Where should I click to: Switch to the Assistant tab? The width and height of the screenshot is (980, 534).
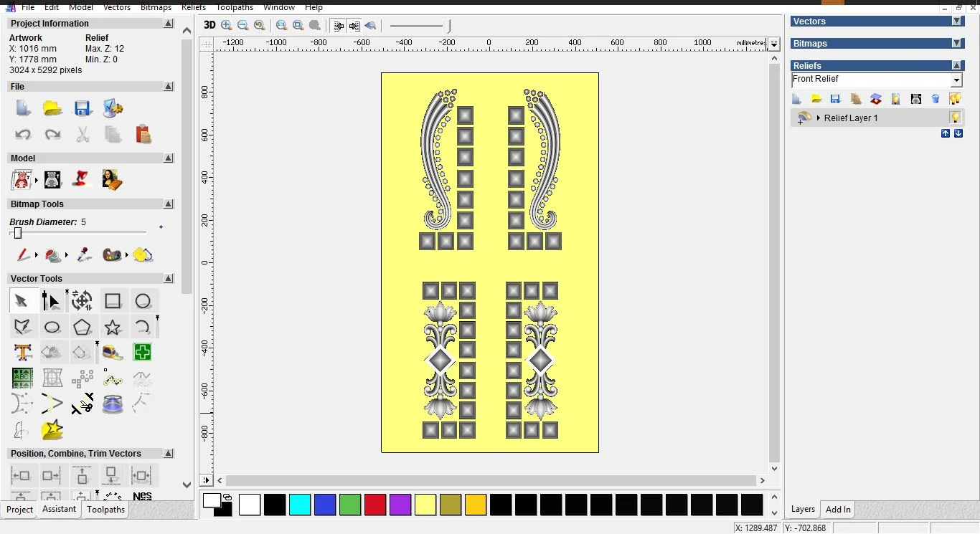pos(59,509)
